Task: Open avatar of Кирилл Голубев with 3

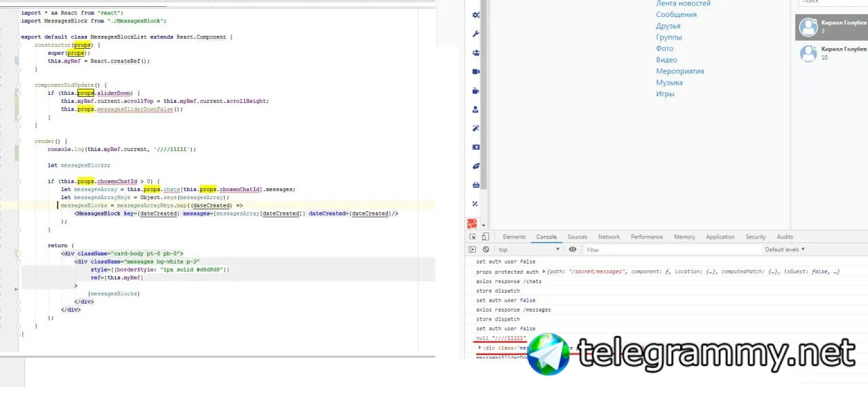Action: (808, 27)
